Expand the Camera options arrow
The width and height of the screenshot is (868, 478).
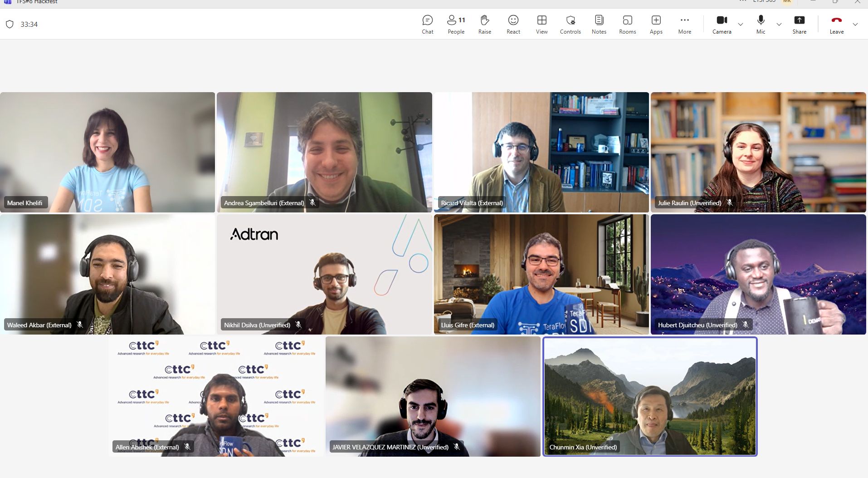pos(741,25)
